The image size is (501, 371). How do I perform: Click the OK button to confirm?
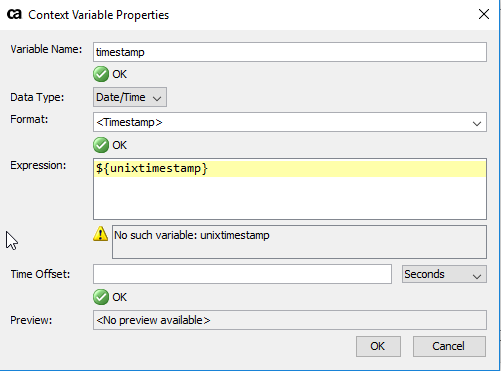378,346
